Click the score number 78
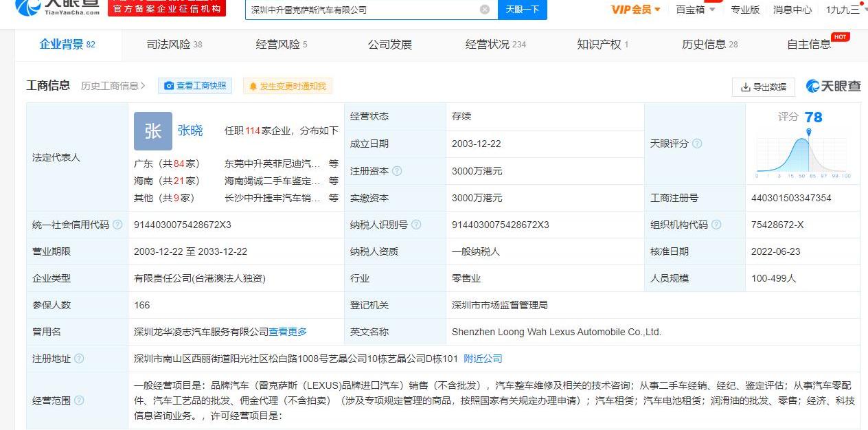This screenshot has width=868, height=430. click(x=814, y=117)
